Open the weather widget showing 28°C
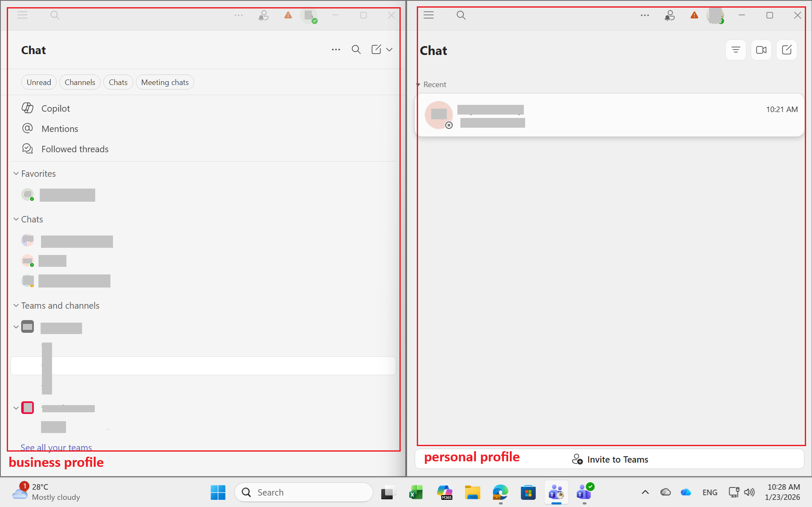The image size is (812, 507). tap(46, 492)
